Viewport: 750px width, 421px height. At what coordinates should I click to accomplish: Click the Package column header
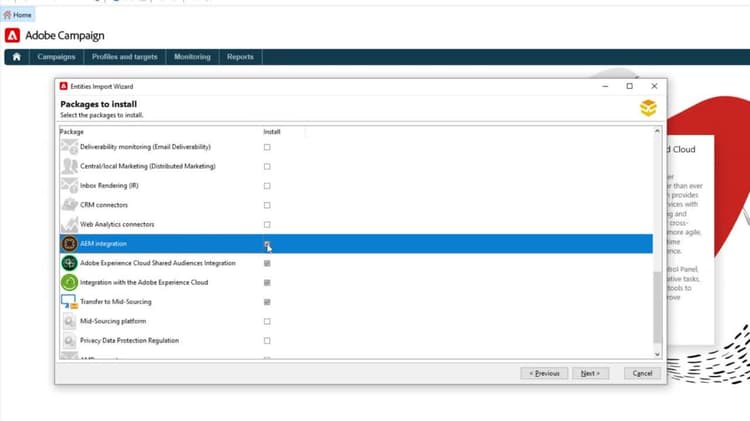(72, 132)
